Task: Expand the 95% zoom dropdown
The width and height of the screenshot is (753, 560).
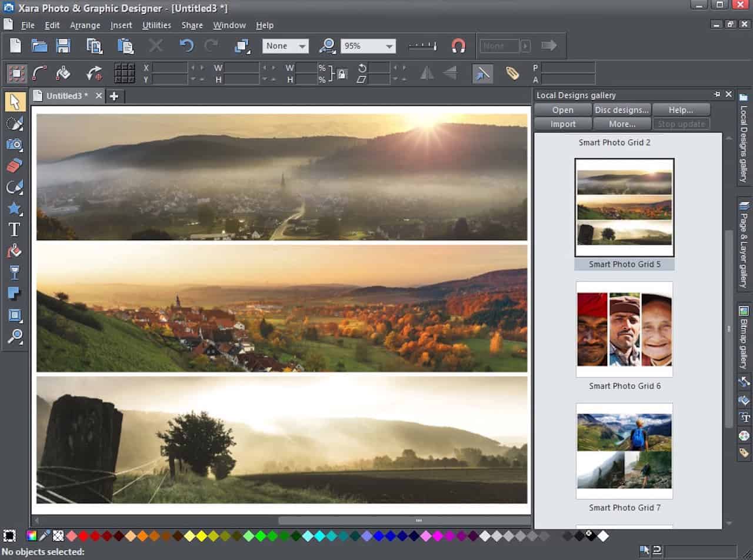Action: [x=368, y=46]
